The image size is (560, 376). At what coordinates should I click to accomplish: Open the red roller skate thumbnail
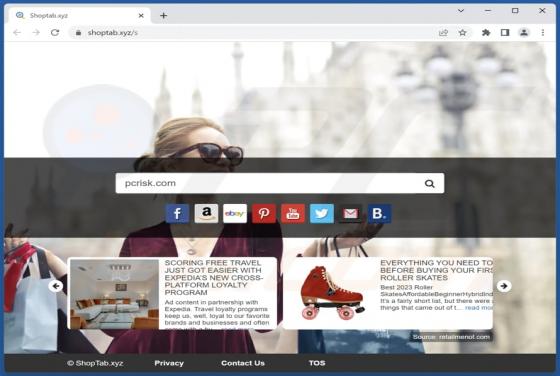coord(332,293)
